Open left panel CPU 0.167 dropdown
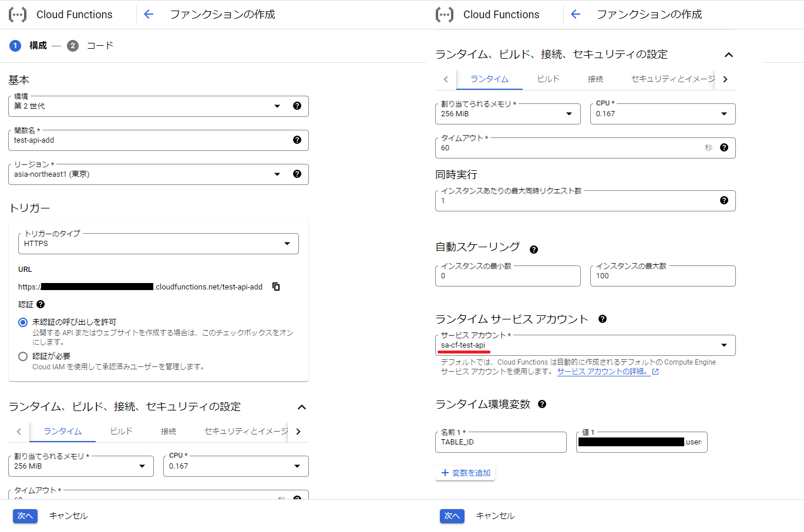This screenshot has height=532, width=804. pos(236,466)
